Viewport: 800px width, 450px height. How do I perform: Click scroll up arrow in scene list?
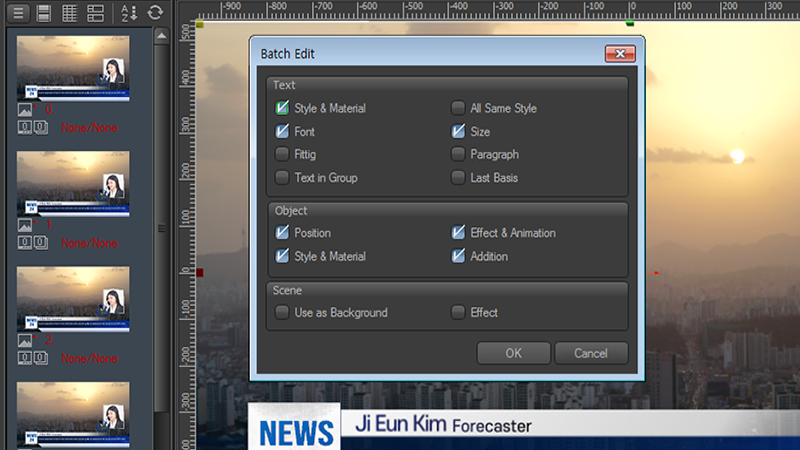[161, 36]
